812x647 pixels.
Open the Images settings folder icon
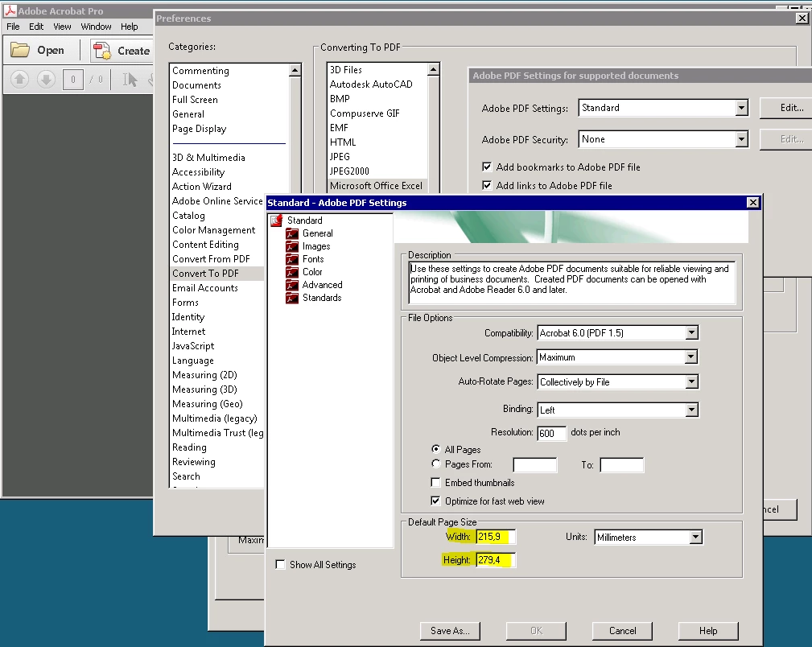click(x=292, y=246)
